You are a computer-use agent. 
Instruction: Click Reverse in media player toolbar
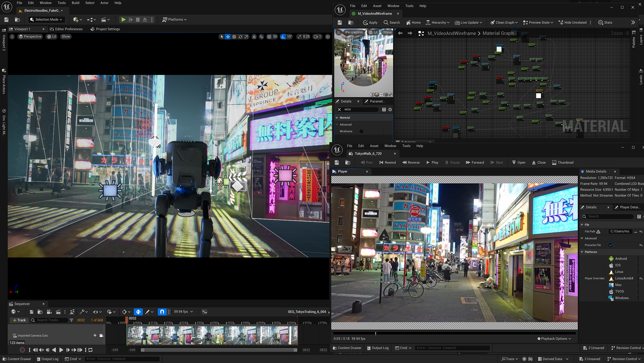(411, 162)
